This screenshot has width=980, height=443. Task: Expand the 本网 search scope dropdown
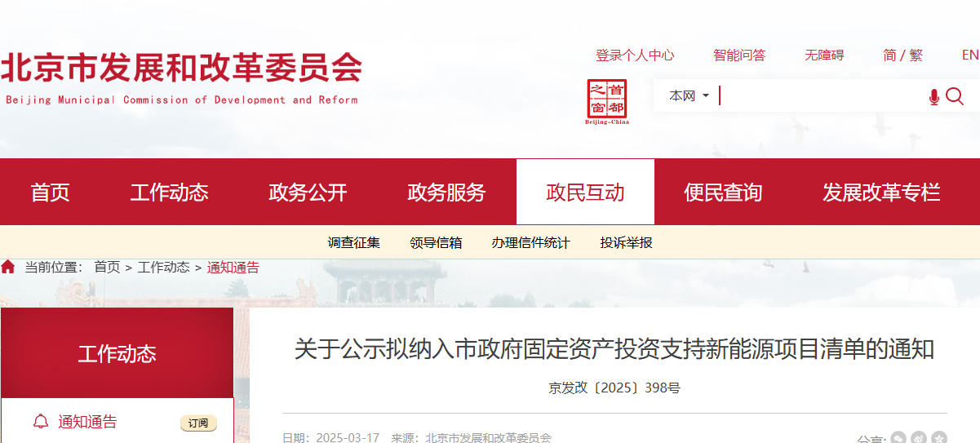pyautogui.click(x=689, y=96)
